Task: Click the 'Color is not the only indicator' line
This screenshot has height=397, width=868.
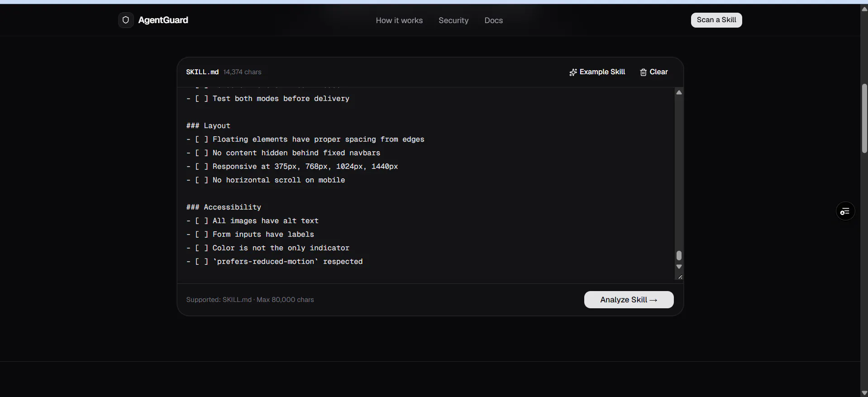Action: [267, 248]
